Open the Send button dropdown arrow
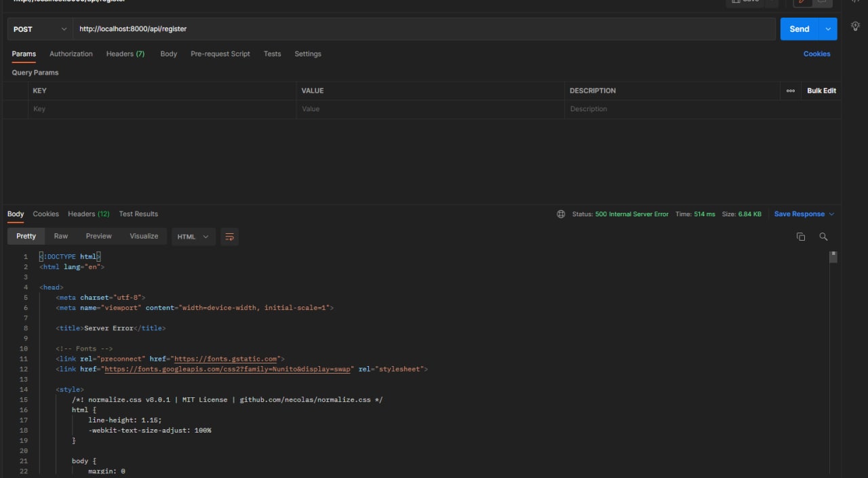This screenshot has width=868, height=478. pyautogui.click(x=828, y=29)
